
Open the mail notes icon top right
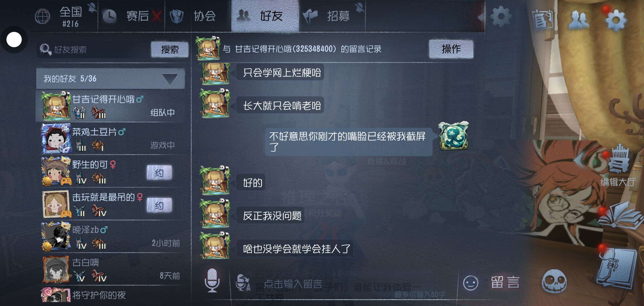[542, 20]
